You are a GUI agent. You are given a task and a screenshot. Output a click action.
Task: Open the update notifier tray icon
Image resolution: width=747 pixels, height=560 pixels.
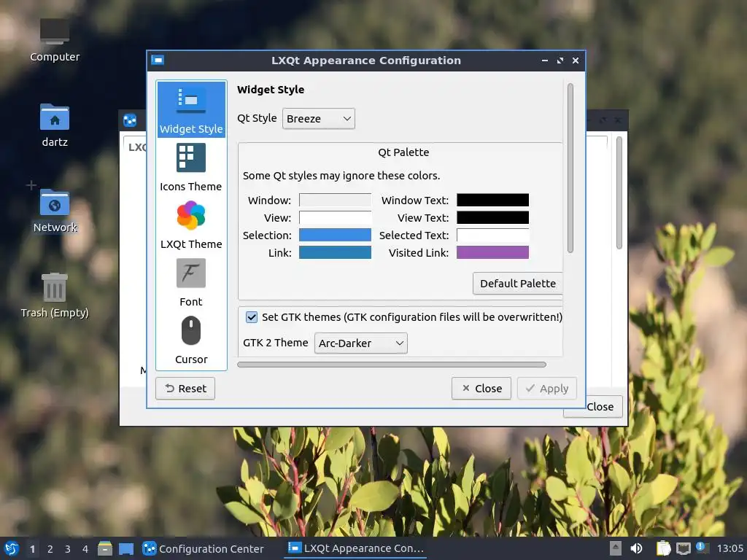701,548
